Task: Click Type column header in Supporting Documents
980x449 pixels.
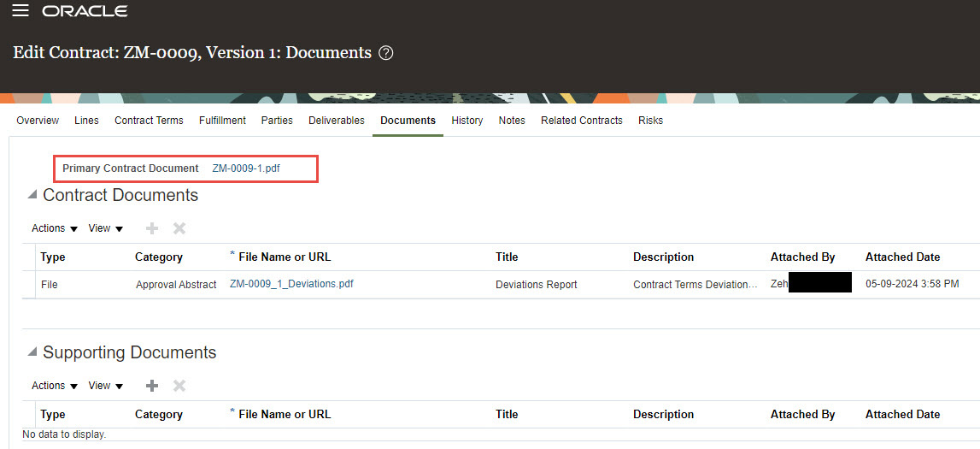Action: 52,414
